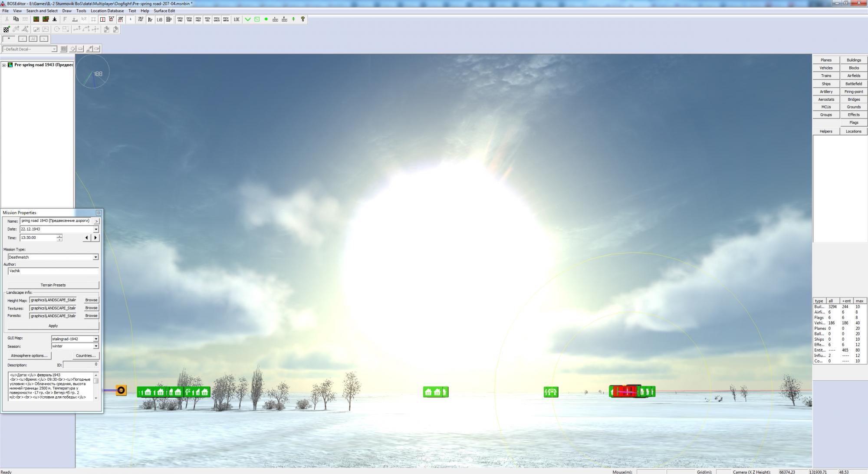This screenshot has height=474, width=868.
Task: Open the Search and Select menu
Action: (42, 11)
